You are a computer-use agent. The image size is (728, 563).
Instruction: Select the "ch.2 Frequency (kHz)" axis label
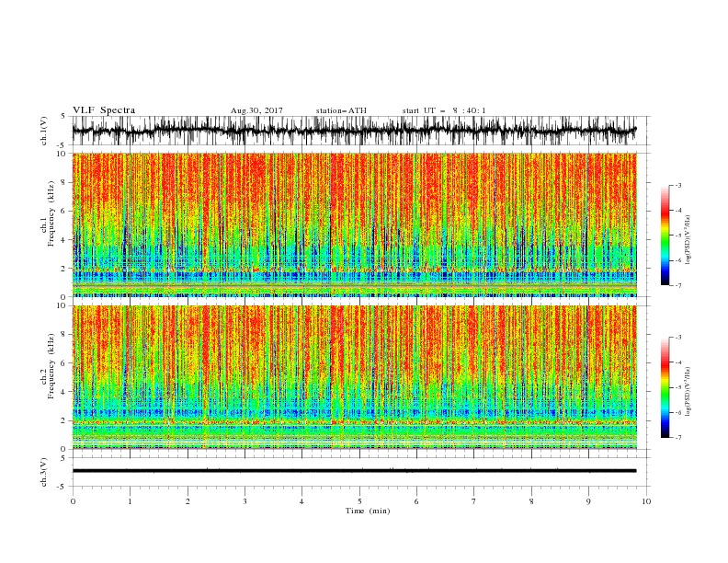click(48, 365)
